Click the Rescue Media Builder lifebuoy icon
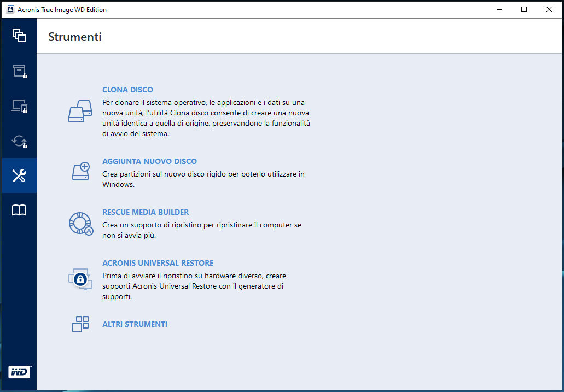564x392 pixels. (80, 223)
